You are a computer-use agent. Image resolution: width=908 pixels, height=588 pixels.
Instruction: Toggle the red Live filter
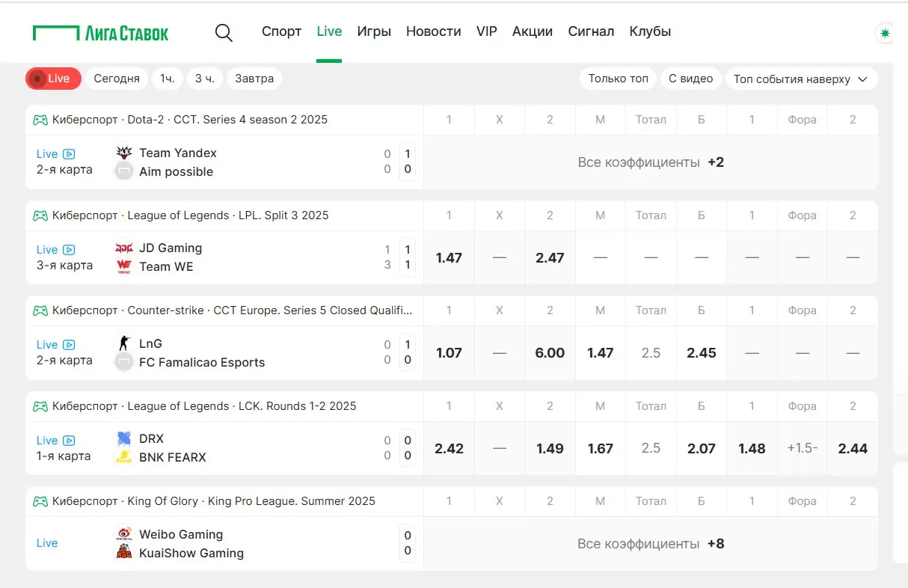point(53,79)
